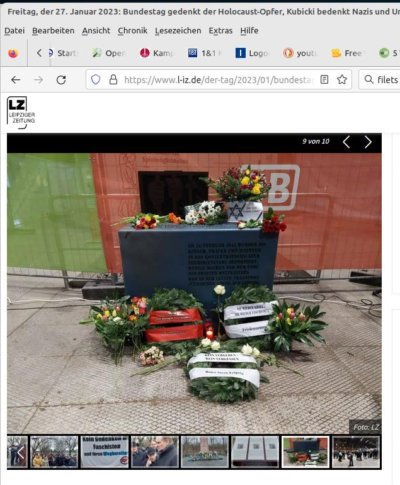Open the tracking protection shield icon

[96, 80]
